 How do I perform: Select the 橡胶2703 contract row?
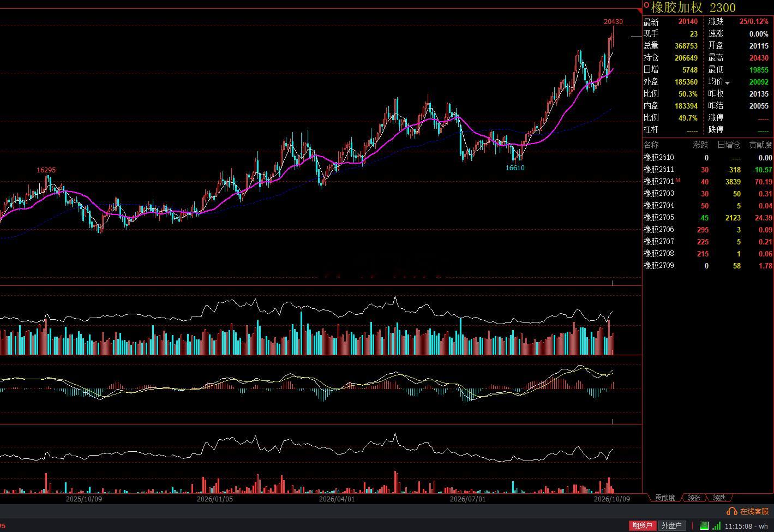coord(708,194)
